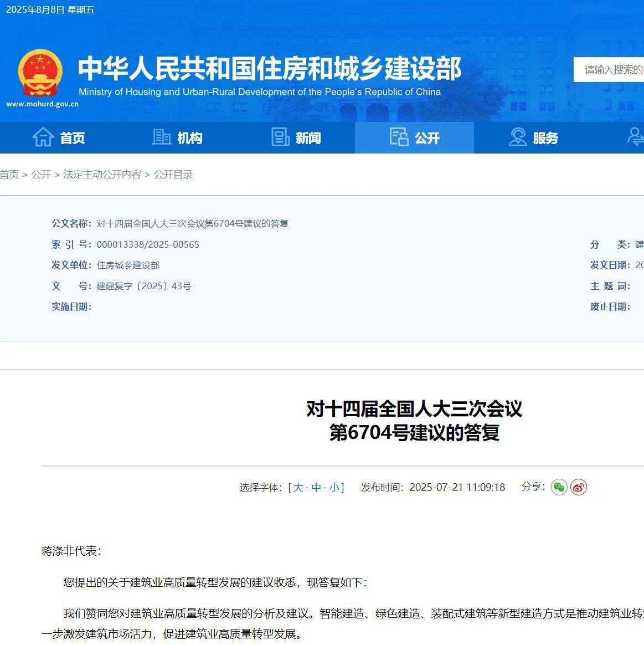Set font size to 中

[x=316, y=488]
